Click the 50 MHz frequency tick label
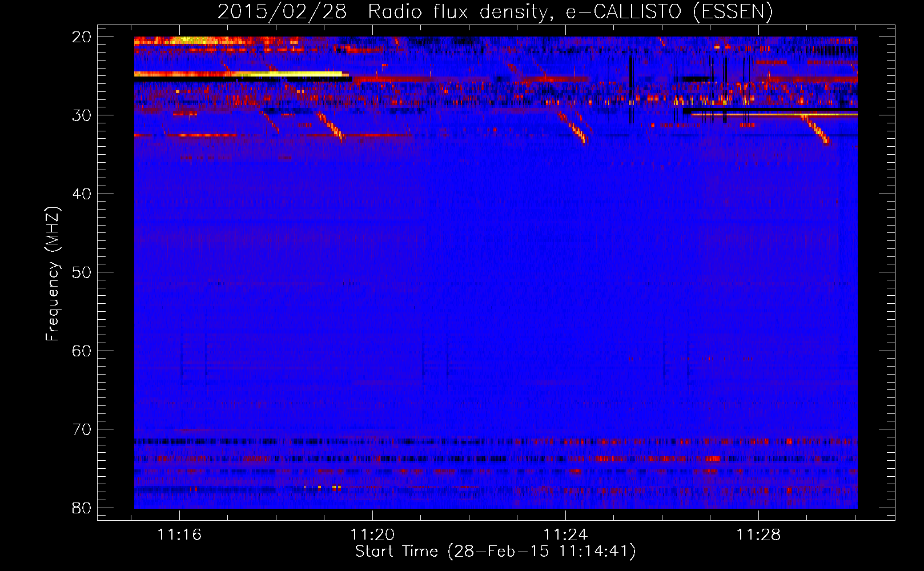This screenshot has height=571, width=924. [x=82, y=272]
